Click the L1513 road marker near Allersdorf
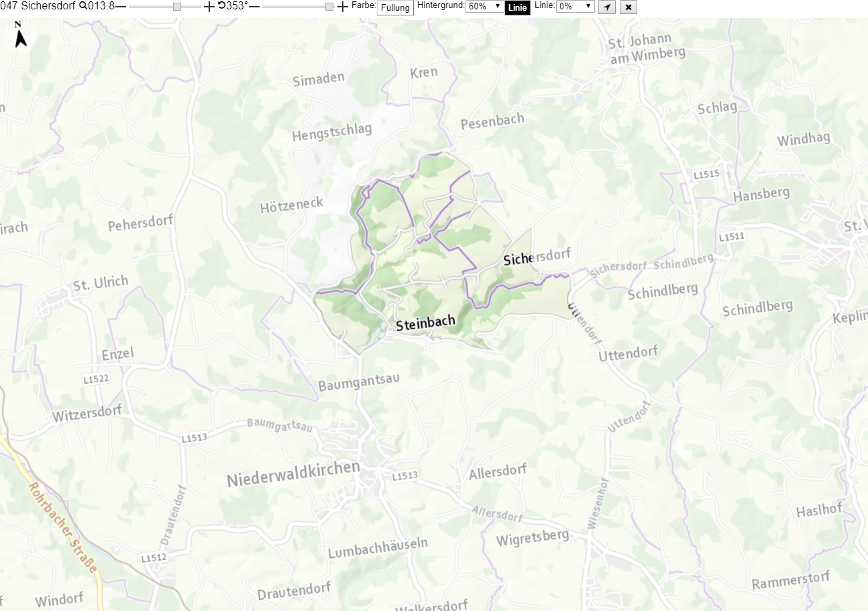 404,476
